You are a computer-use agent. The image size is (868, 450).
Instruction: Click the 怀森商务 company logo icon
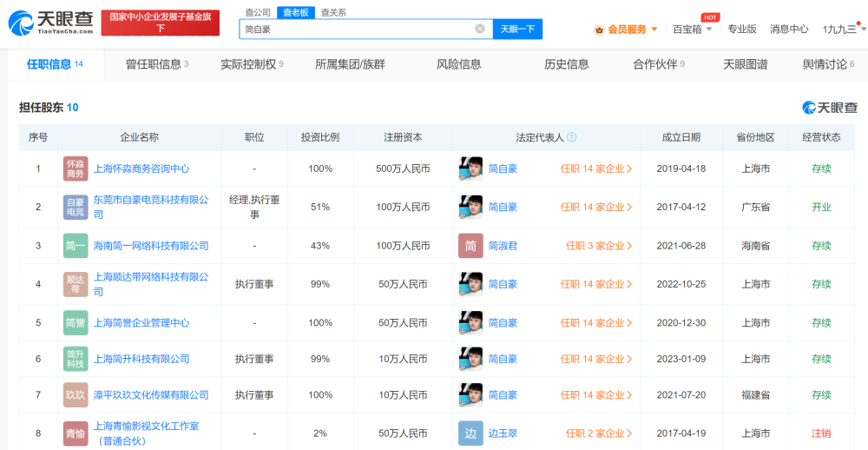[x=76, y=169]
